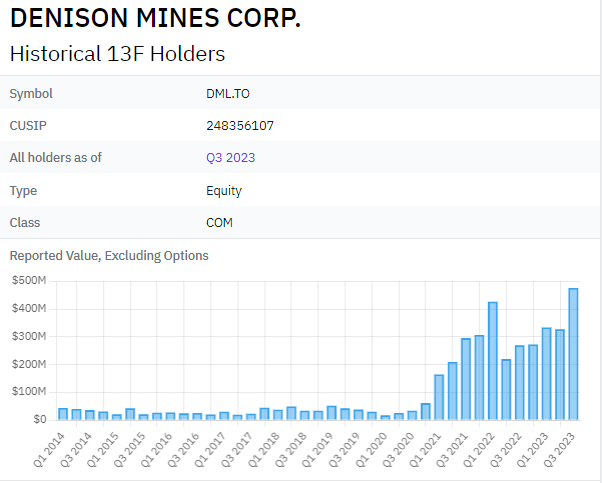Click the Reported Value, Excluding Options label

point(109,256)
